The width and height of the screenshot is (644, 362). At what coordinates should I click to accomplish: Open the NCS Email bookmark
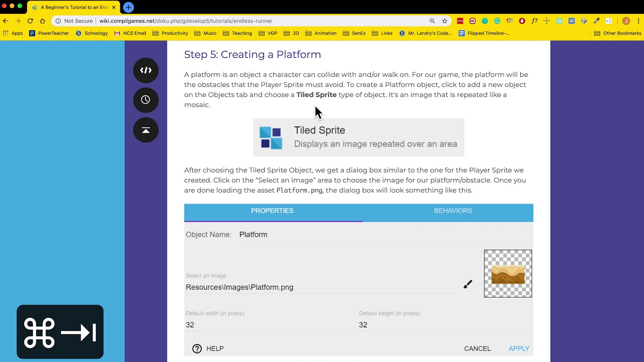click(130, 33)
